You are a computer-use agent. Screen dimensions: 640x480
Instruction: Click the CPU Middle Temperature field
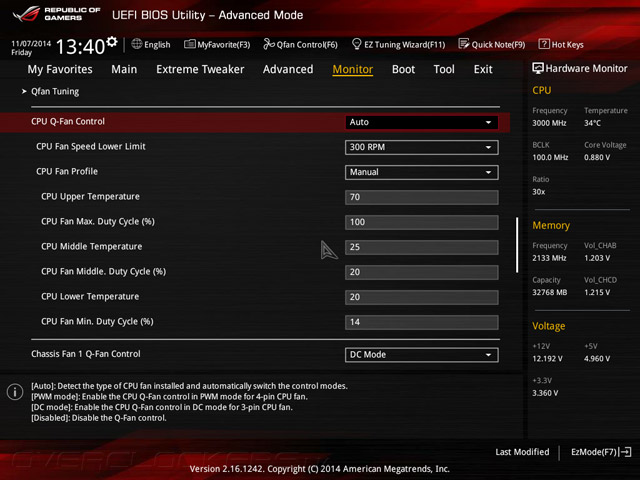422,247
